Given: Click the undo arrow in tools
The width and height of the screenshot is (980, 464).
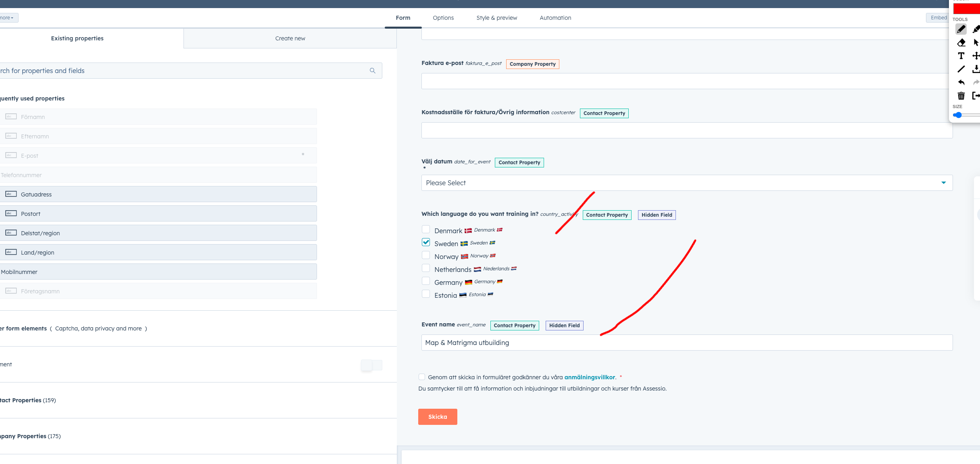Looking at the screenshot, I should [961, 82].
